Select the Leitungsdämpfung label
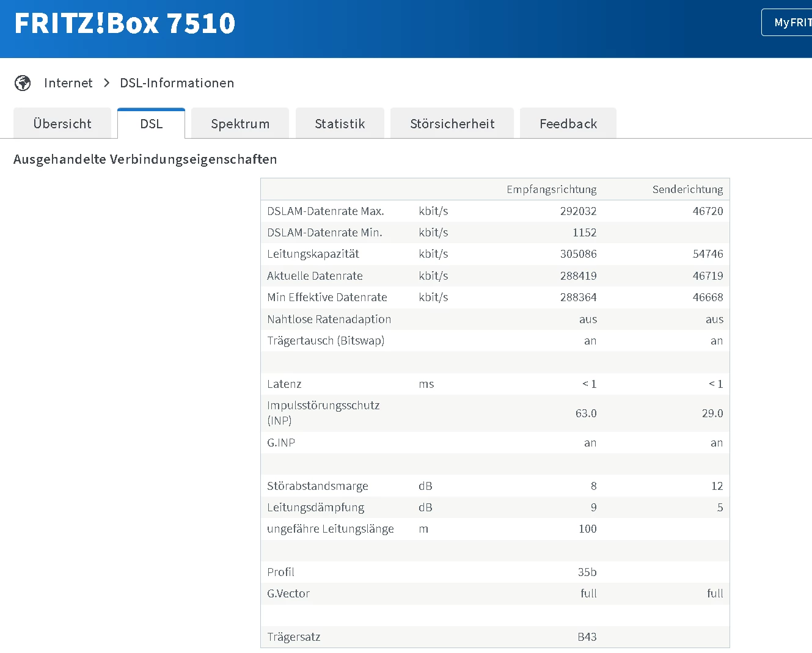Viewport: 812px width, 653px height. 316,508
